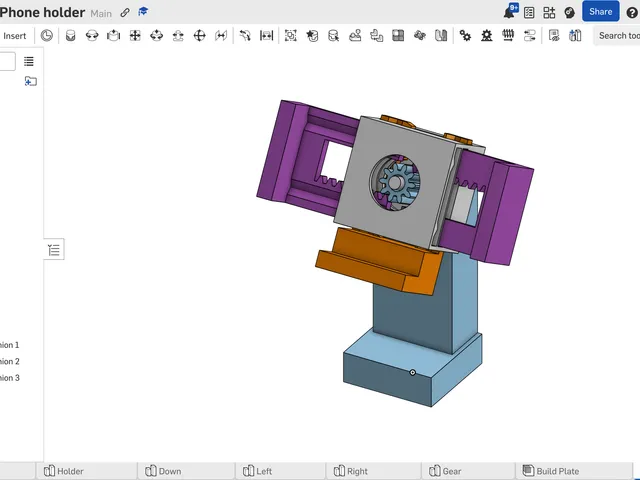Click the filter input box in side panel

coord(8,61)
